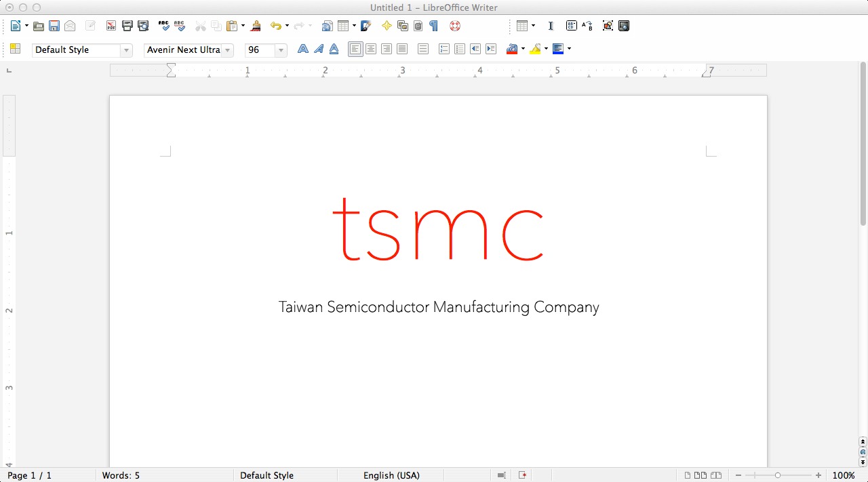Viewport: 868px width, 482px height.
Task: Open the font size dropdown
Action: pyautogui.click(x=281, y=50)
